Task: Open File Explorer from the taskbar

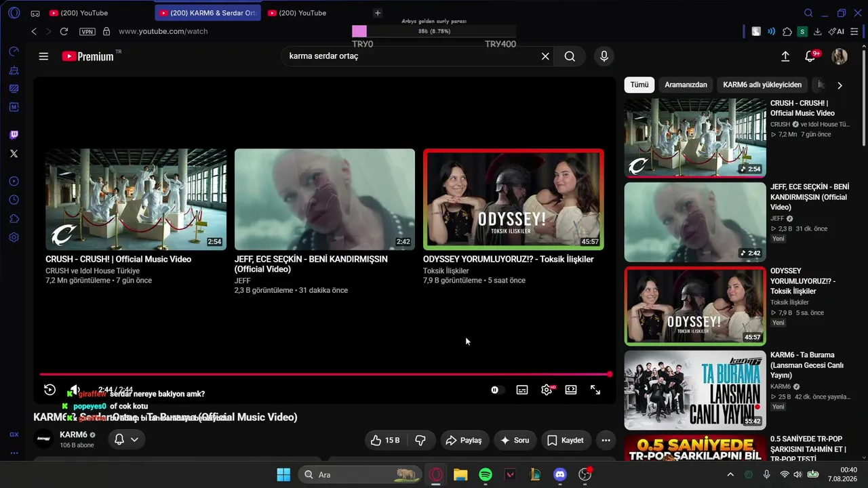Action: pos(460,474)
